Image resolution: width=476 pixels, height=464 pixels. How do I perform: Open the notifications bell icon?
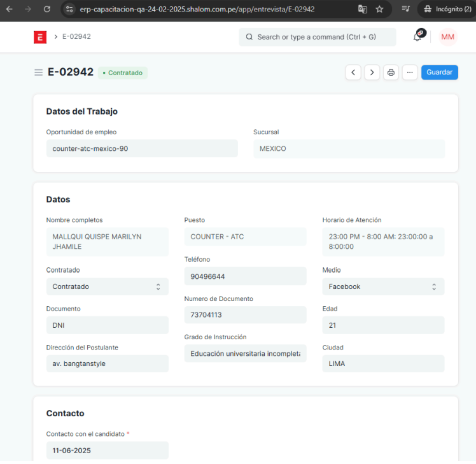[x=418, y=36]
